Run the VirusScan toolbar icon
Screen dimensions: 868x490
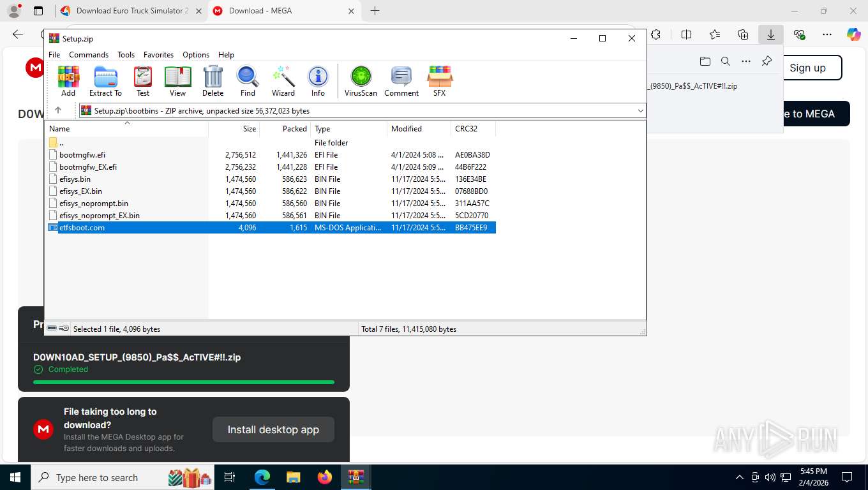(x=361, y=81)
